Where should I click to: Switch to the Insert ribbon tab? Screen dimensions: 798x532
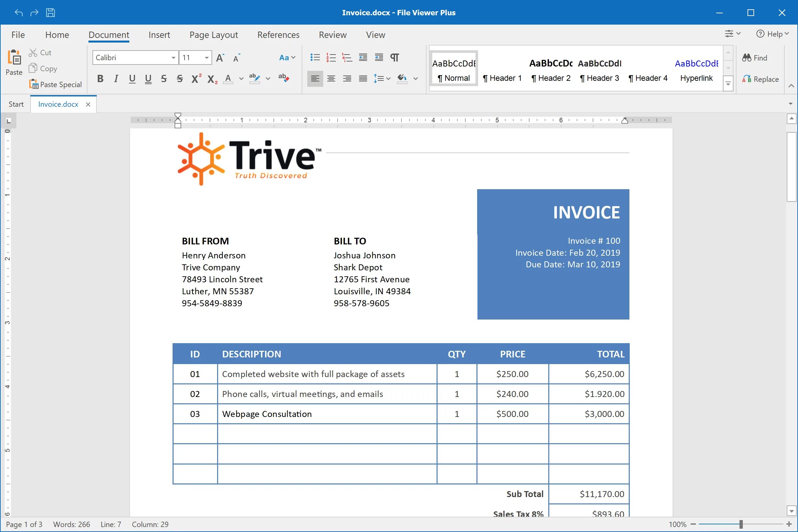pyautogui.click(x=158, y=35)
